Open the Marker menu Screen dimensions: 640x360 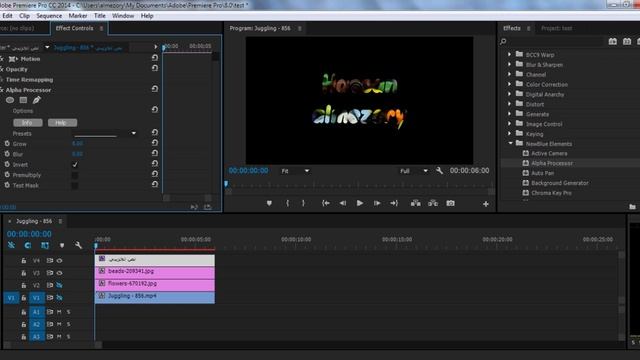tap(78, 16)
